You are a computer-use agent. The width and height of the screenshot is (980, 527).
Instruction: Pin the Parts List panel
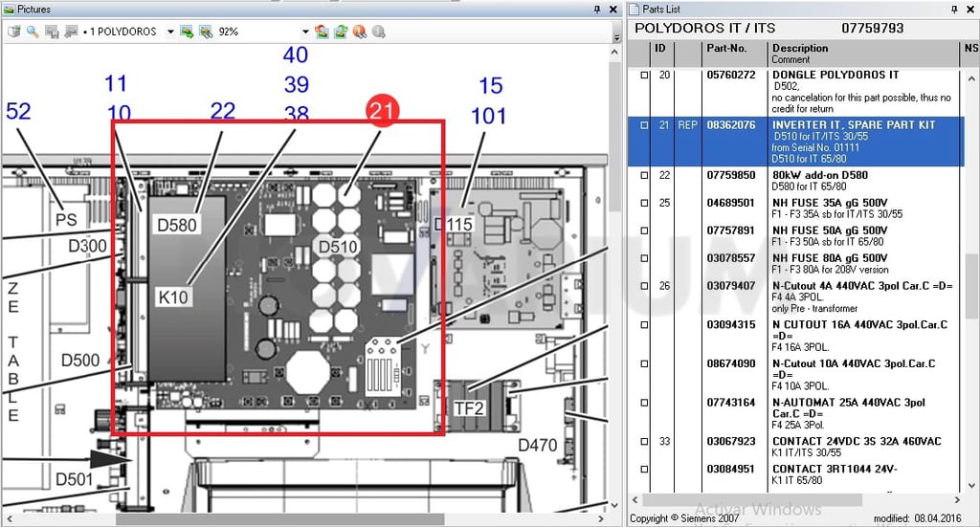954,9
